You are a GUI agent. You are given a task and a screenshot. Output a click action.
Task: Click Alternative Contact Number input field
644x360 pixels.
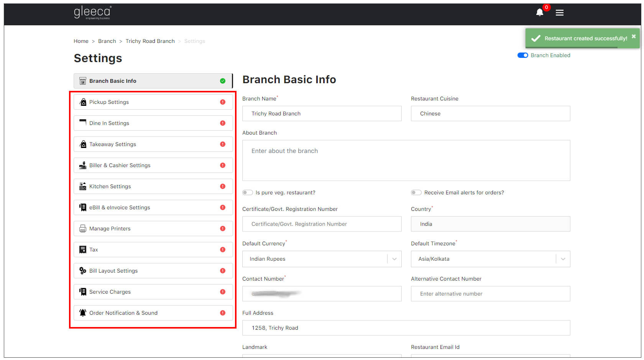tap(491, 294)
